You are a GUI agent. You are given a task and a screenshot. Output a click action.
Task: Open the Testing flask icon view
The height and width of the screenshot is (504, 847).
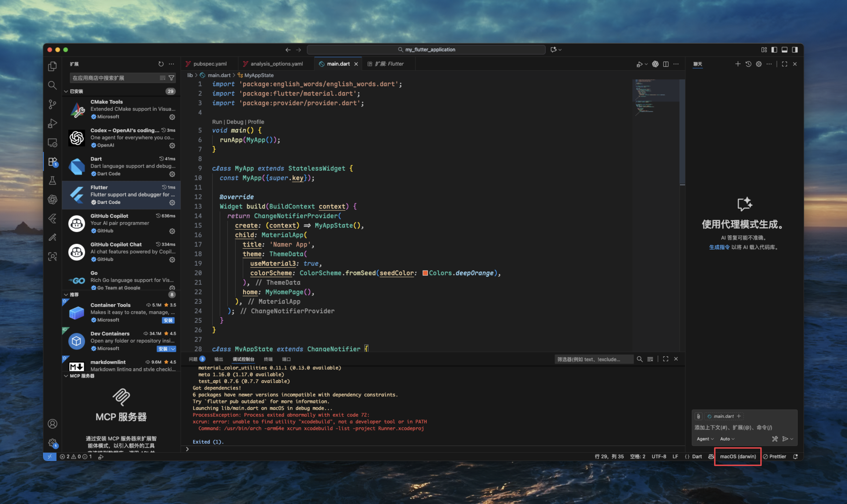(x=52, y=180)
